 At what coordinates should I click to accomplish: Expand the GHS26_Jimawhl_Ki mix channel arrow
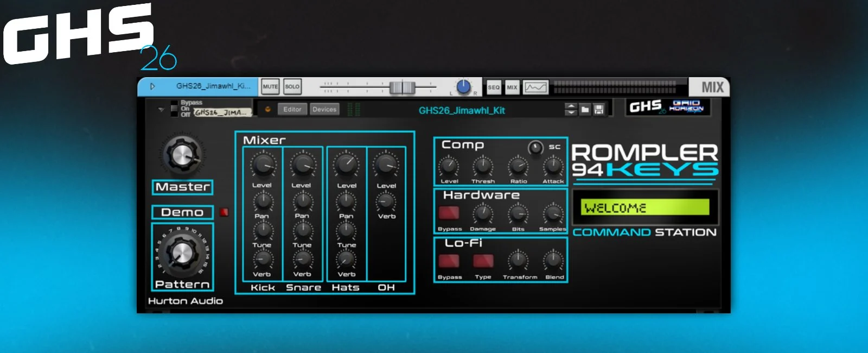[152, 86]
